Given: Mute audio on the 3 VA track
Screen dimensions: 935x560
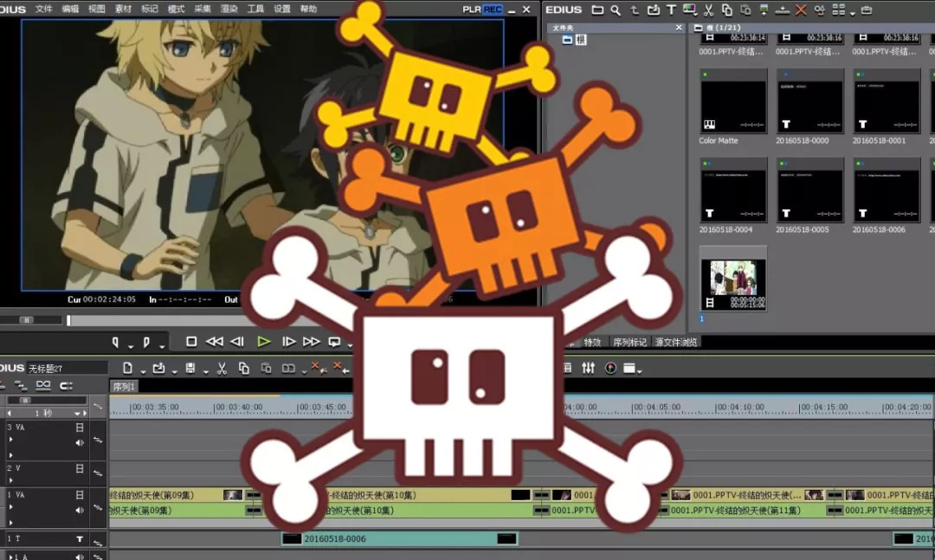Looking at the screenshot, I should click(80, 443).
